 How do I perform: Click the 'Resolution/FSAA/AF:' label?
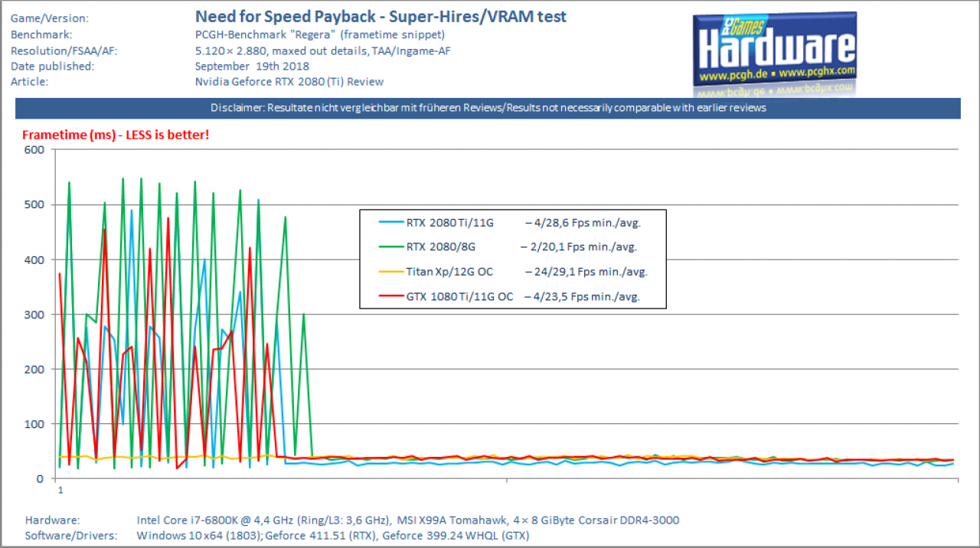point(64,51)
